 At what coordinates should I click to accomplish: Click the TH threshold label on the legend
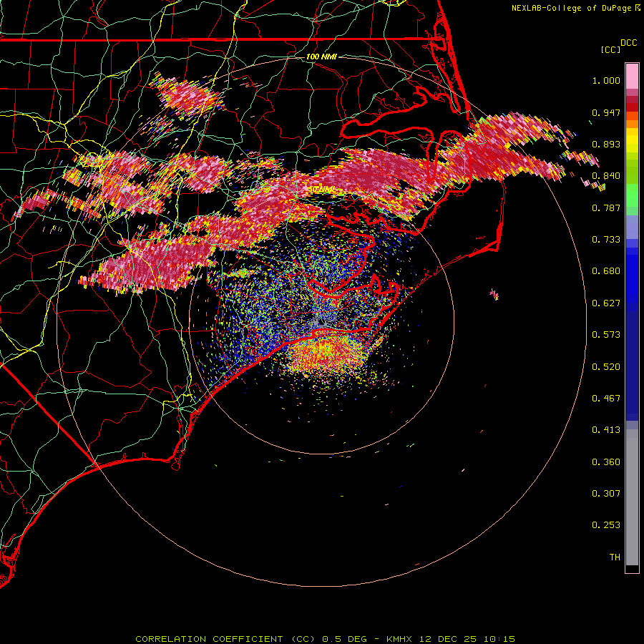pos(615,557)
